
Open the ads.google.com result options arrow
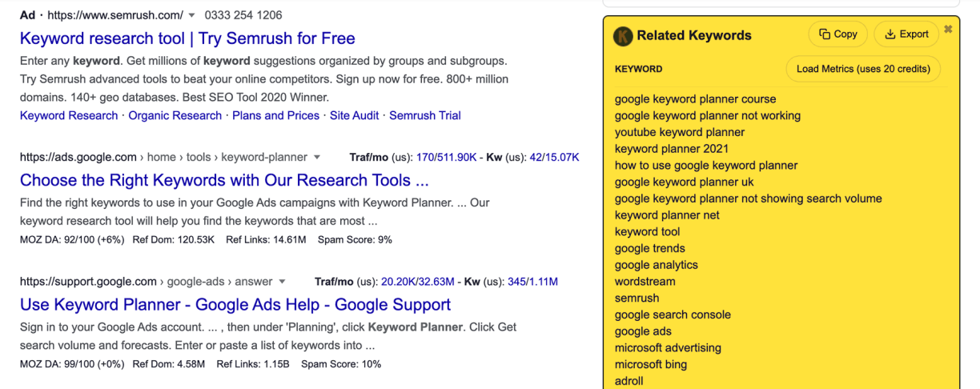[317, 158]
